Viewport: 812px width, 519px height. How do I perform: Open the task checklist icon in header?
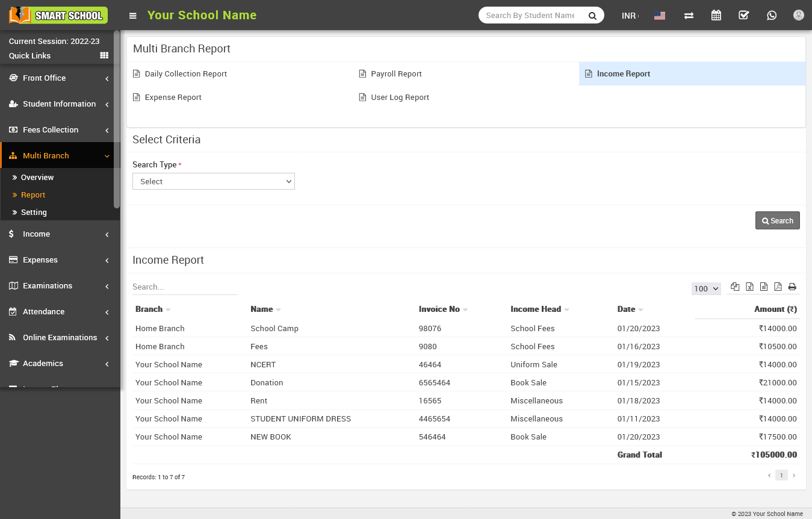coord(743,16)
